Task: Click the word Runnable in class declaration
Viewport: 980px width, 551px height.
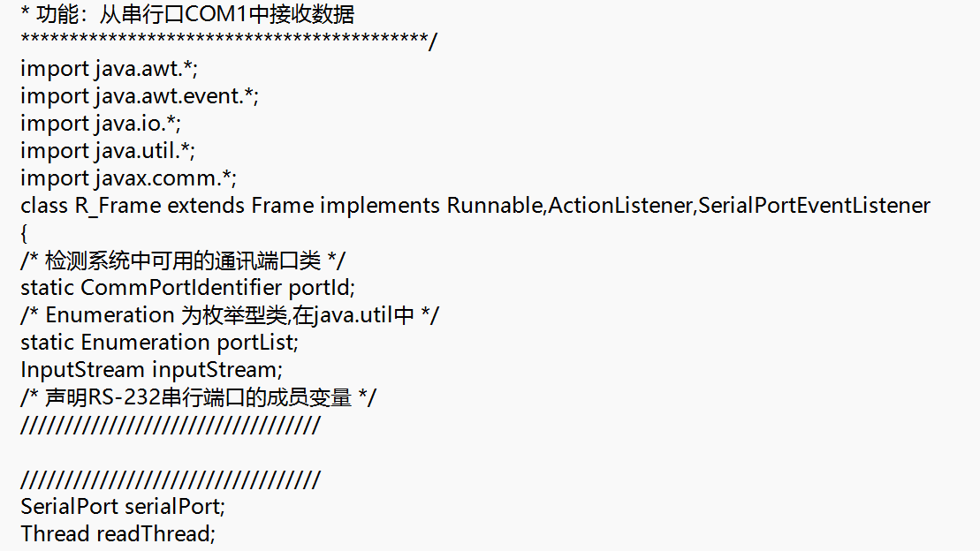Action: tap(494, 206)
